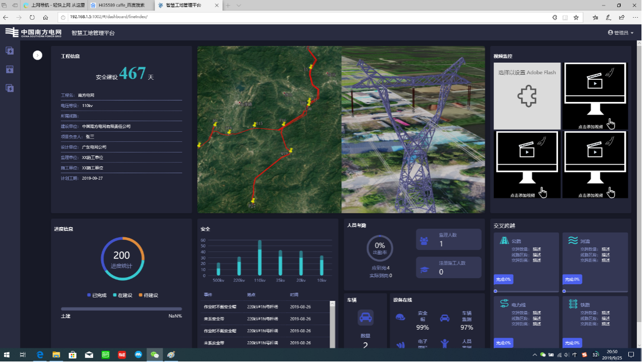Click the 公路 card progress slider handle
Image resolution: width=644 pixels, height=364 pixels.
click(x=495, y=291)
